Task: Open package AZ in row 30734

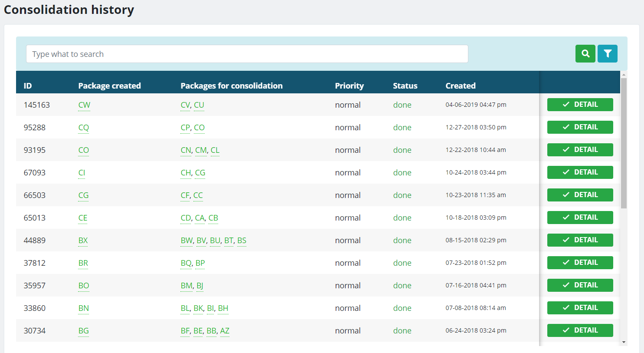Action: pyautogui.click(x=225, y=331)
